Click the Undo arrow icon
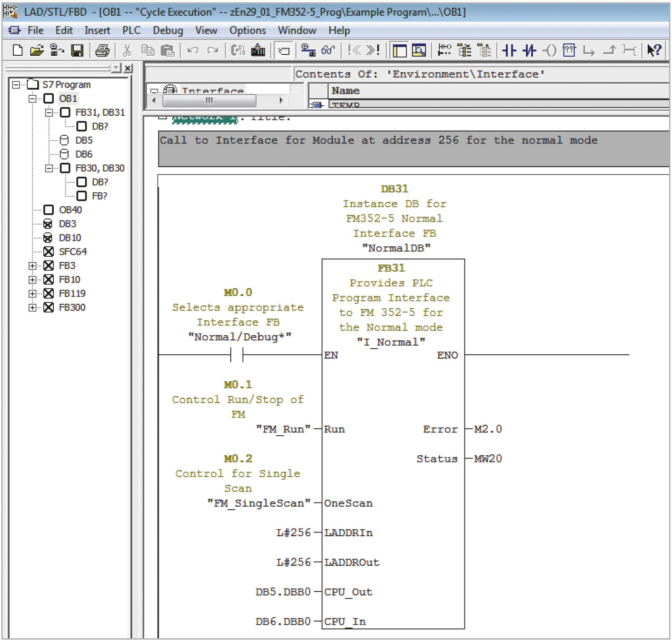672x642 pixels. (x=192, y=50)
